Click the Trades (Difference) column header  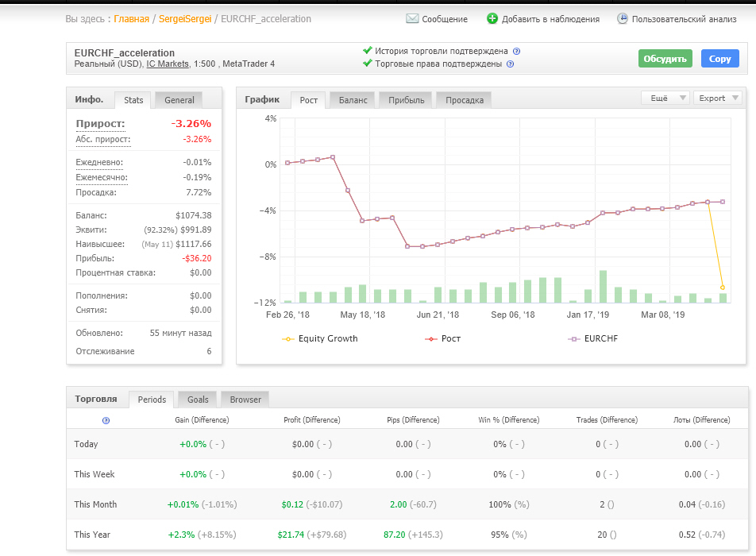tap(607, 420)
